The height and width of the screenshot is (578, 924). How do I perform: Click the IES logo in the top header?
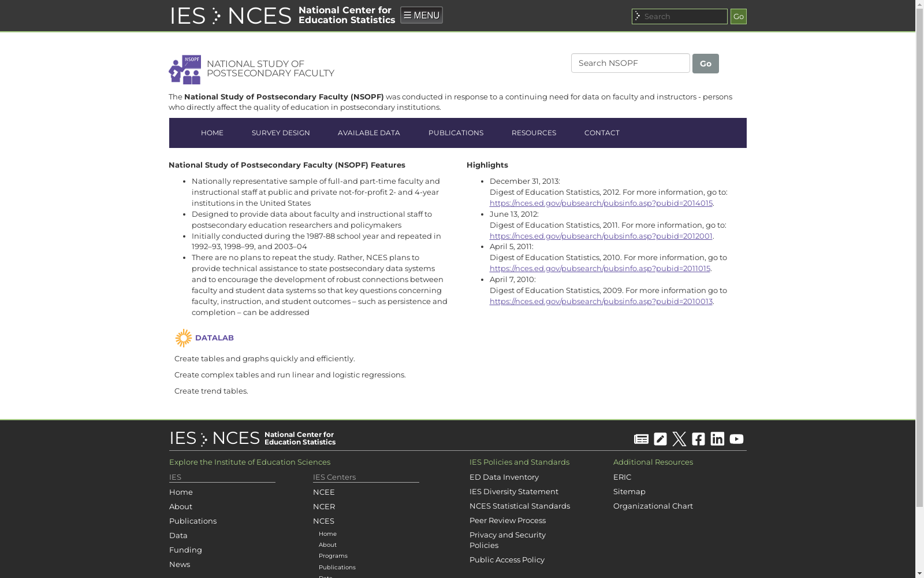[188, 16]
